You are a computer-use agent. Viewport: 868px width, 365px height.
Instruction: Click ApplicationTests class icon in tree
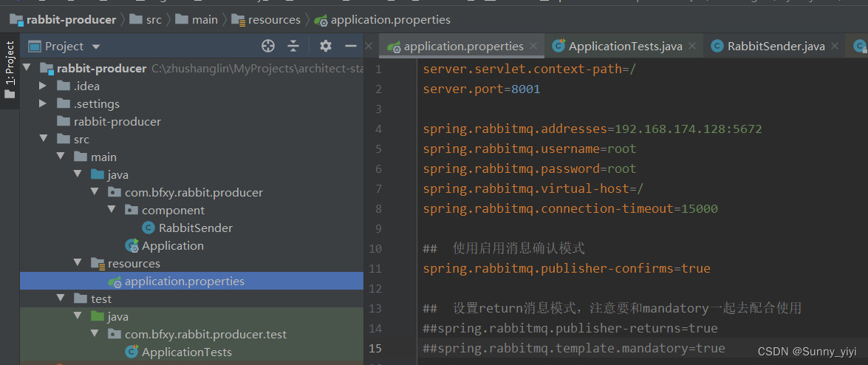coord(131,352)
